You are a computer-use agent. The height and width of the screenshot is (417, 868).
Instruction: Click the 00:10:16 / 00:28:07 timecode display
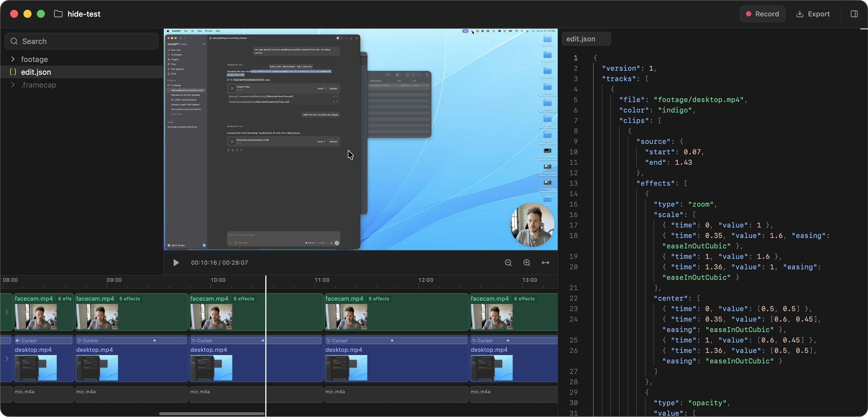tap(219, 263)
